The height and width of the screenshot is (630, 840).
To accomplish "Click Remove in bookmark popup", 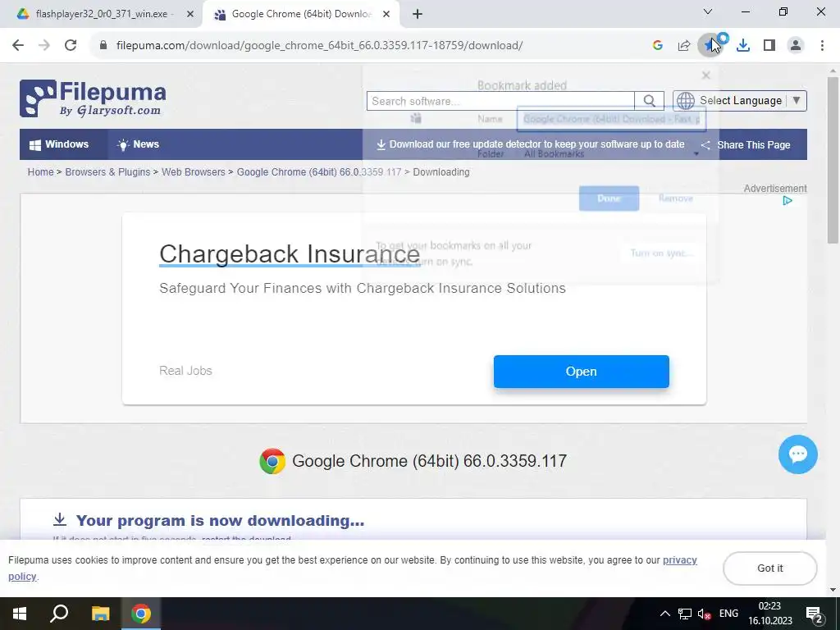I will click(676, 199).
